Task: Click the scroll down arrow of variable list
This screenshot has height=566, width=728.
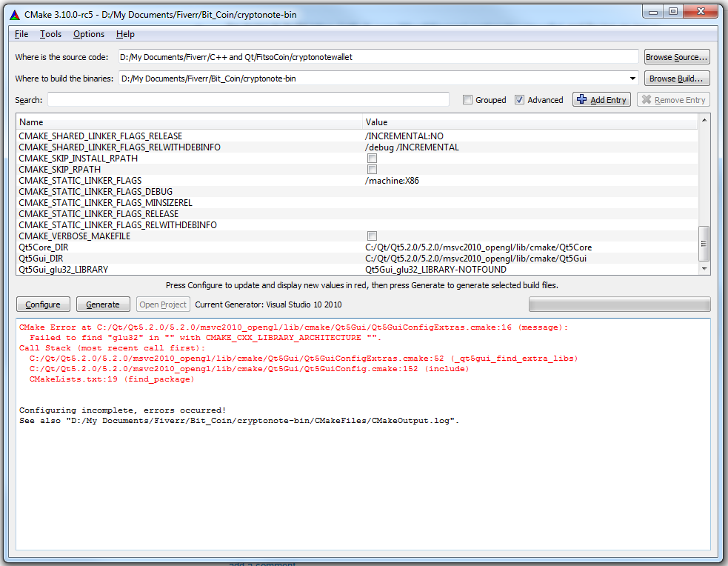Action: (x=704, y=269)
